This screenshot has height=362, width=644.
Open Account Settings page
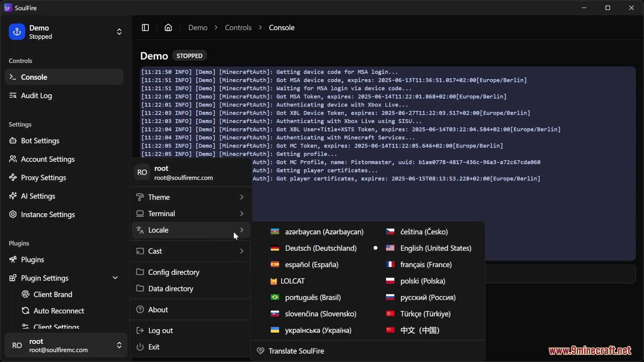(64, 159)
